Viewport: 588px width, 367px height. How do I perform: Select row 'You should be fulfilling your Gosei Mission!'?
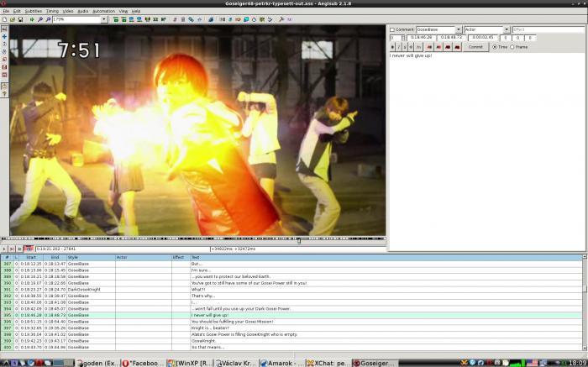[291, 322]
